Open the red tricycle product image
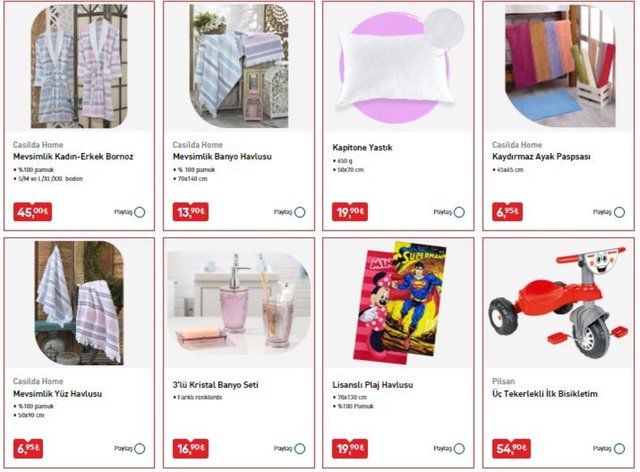This screenshot has width=640, height=472. coord(558,302)
